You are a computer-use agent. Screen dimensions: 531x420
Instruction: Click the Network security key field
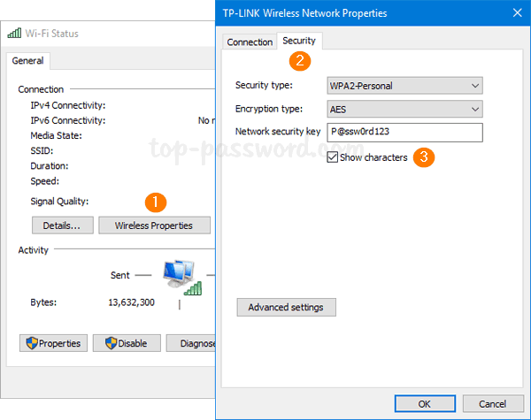(404, 133)
